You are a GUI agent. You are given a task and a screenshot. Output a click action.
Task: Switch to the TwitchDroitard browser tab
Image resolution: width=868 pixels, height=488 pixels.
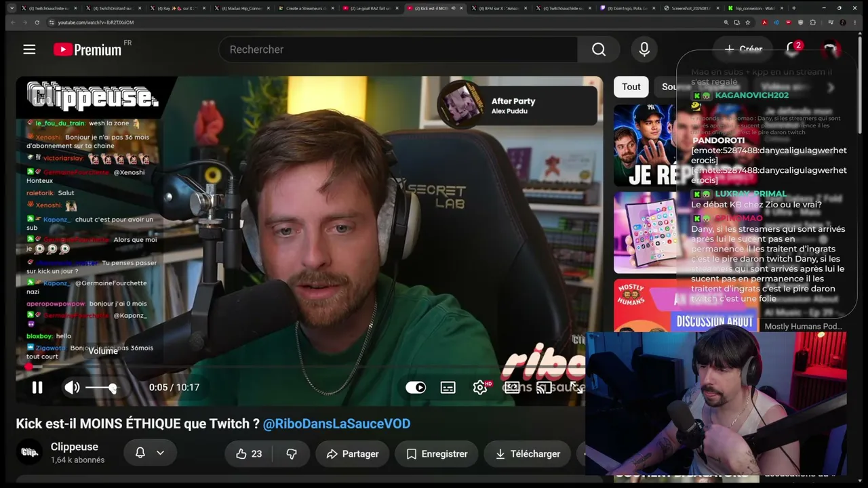[114, 8]
